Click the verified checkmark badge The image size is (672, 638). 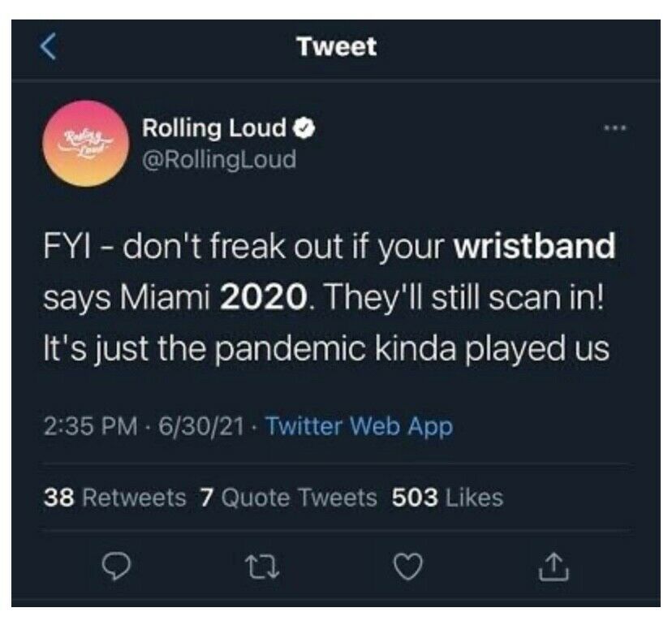(x=304, y=128)
